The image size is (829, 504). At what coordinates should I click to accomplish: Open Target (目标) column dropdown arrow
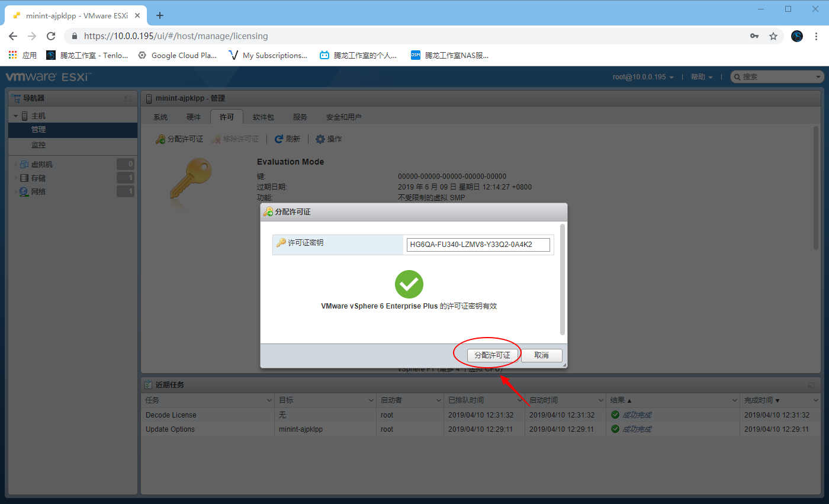pos(371,400)
